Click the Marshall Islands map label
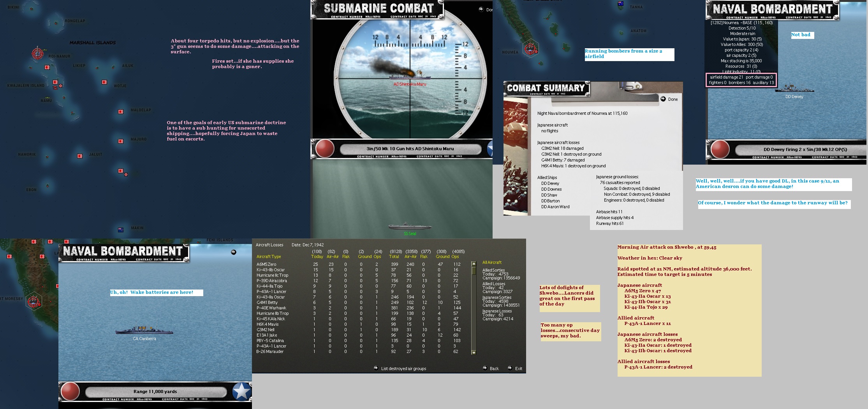Screen dimensions: 868x409 click(93, 43)
